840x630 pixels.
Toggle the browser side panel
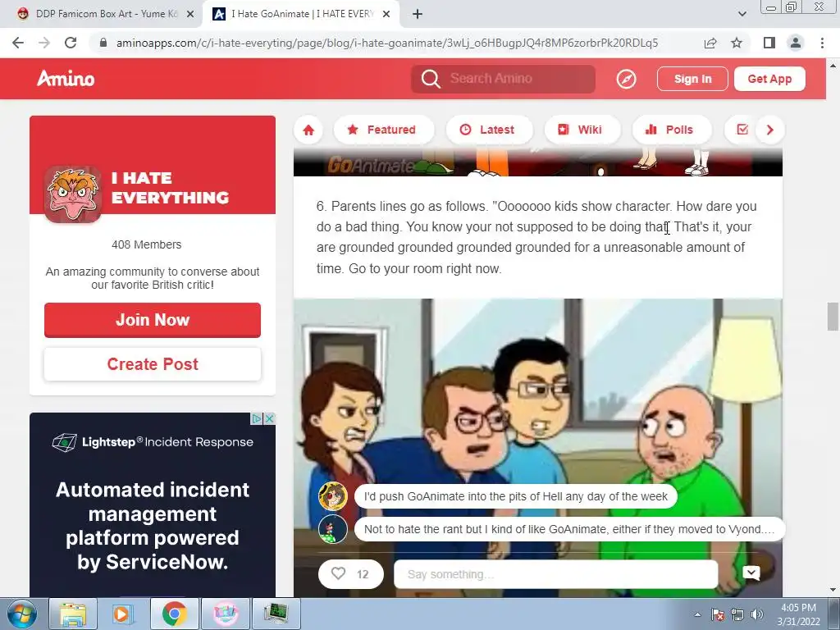[769, 43]
